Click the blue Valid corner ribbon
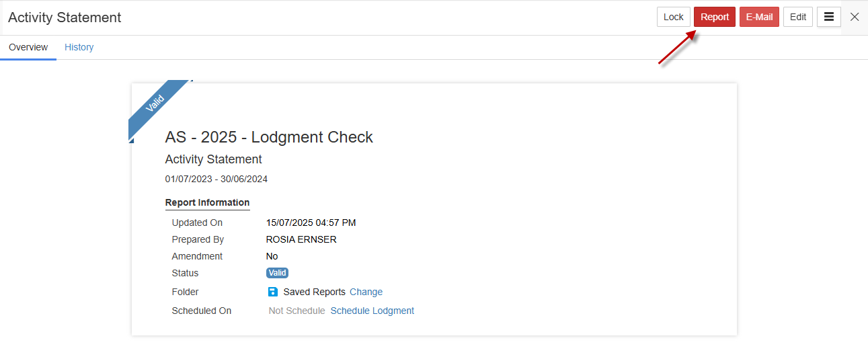This screenshot has width=868, height=361. tap(156, 104)
